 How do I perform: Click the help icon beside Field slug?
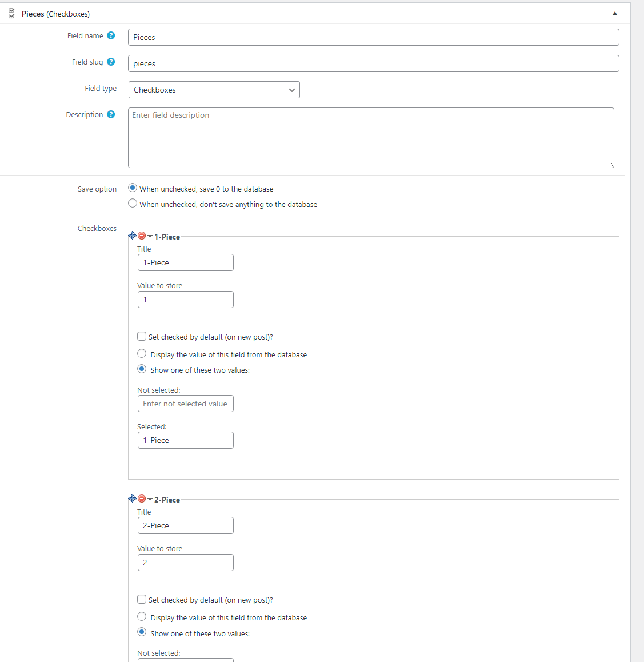point(111,62)
